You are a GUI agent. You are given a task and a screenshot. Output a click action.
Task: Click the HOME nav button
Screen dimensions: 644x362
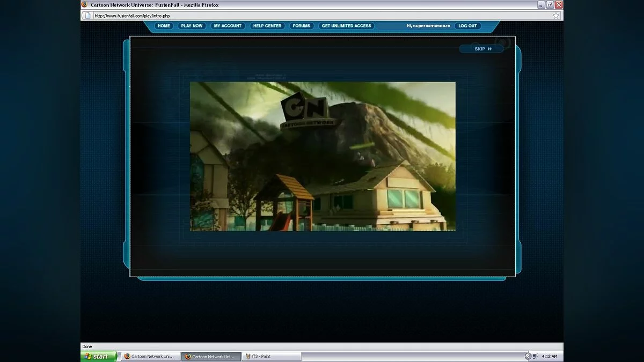164,26
